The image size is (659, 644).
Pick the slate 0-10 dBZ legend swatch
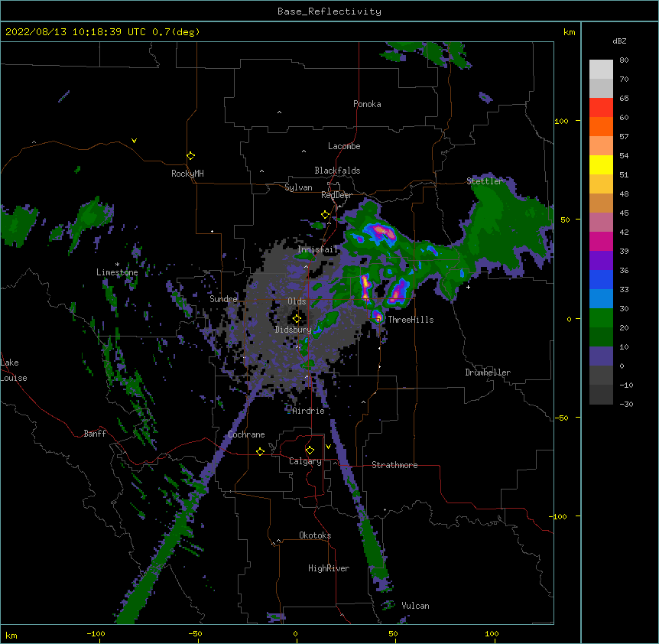coord(601,356)
